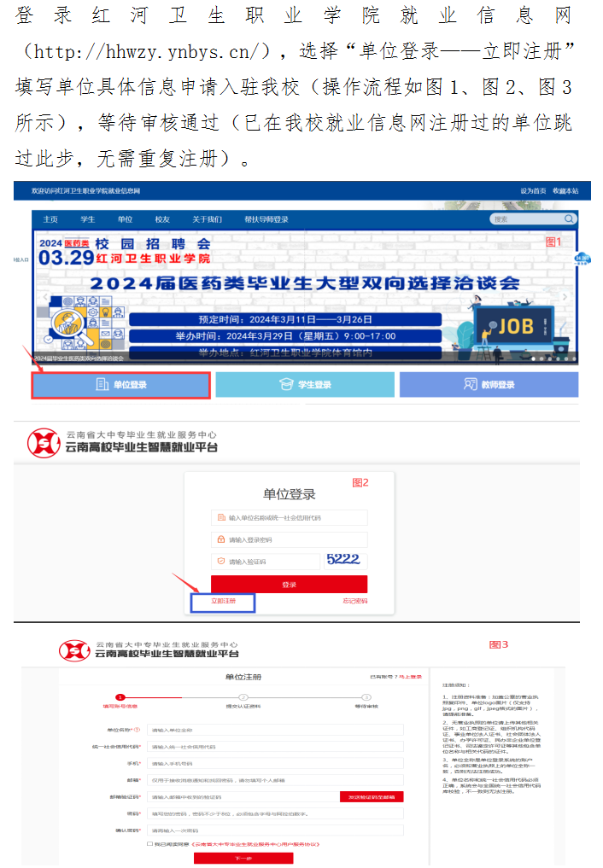Click the 发送验证码至邮箱 button
The height and width of the screenshot is (868, 603).
(372, 796)
